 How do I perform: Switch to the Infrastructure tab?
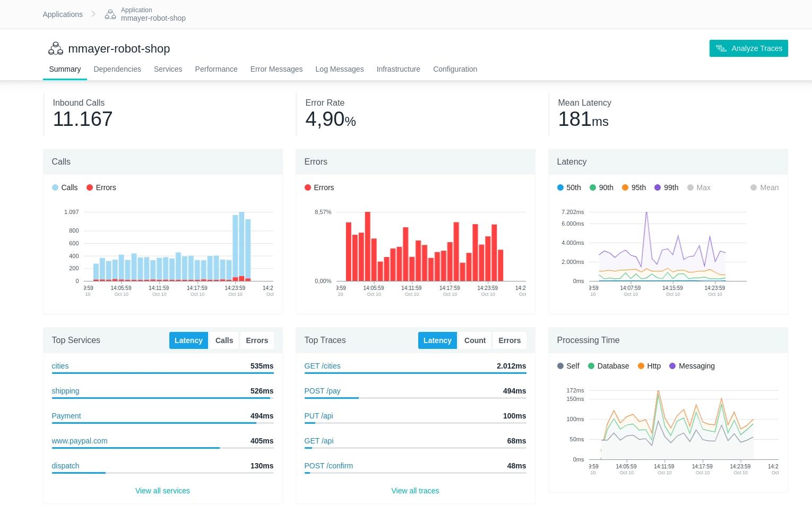pos(398,69)
